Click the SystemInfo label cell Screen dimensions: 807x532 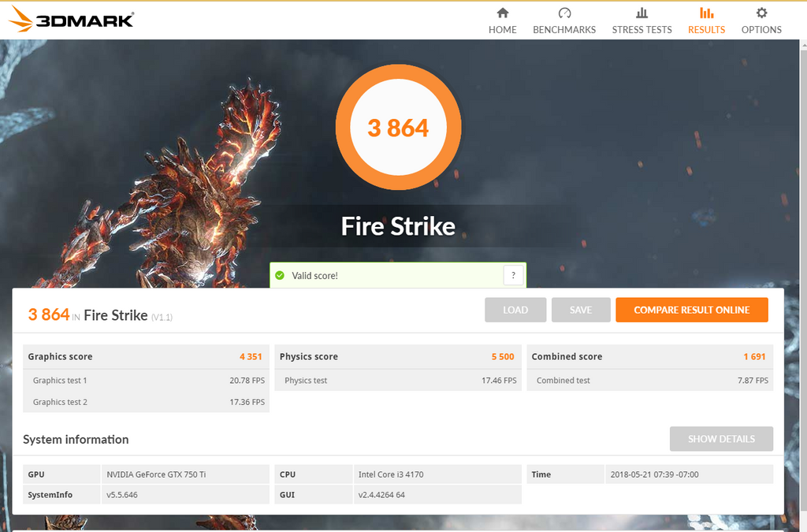[x=61, y=495]
